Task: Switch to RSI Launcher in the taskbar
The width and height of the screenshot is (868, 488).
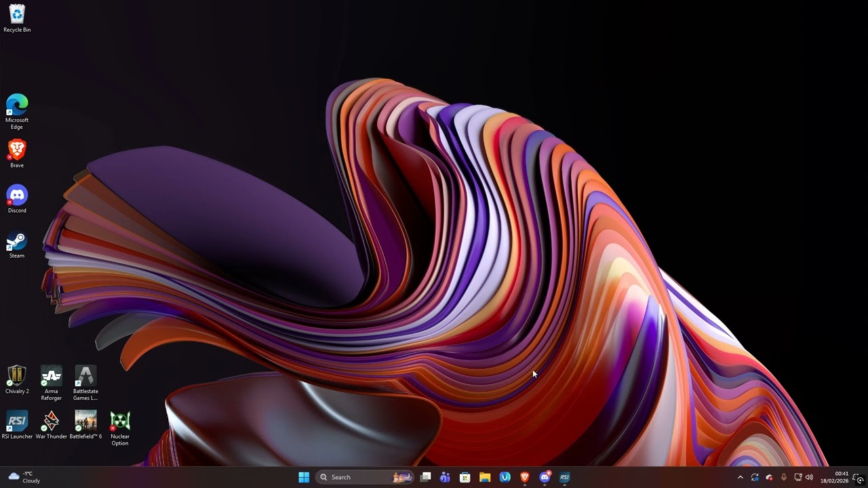Action: 565,477
